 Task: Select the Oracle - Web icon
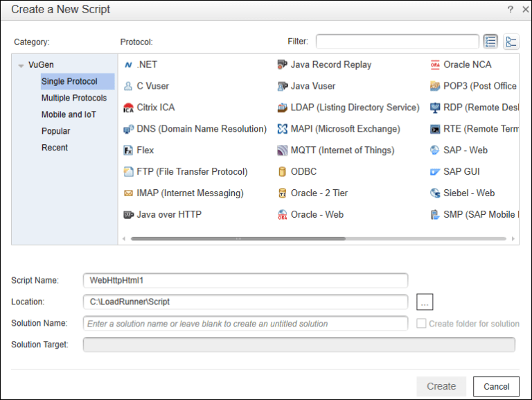tap(283, 215)
